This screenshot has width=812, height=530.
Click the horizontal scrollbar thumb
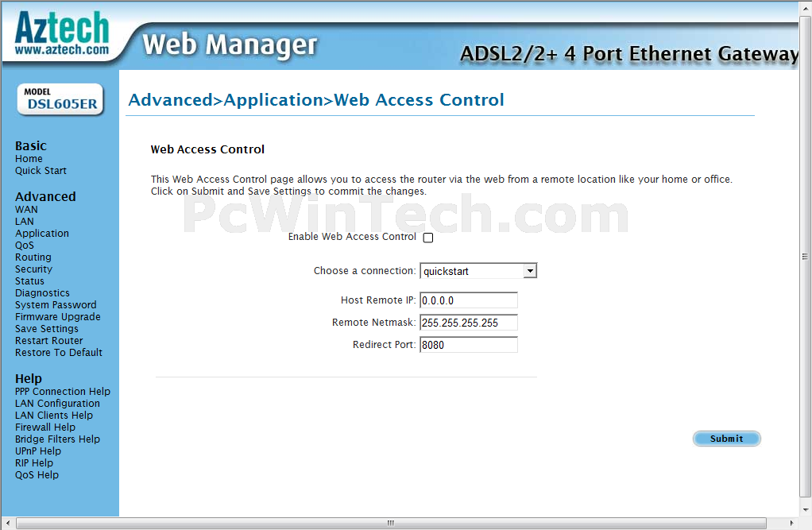(391, 523)
